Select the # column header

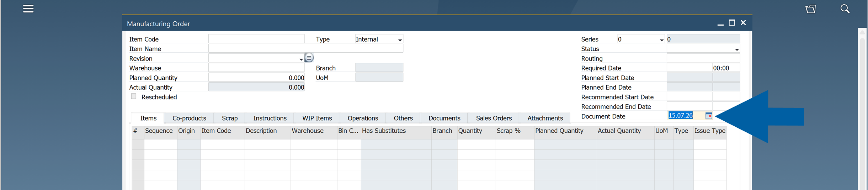point(138,131)
